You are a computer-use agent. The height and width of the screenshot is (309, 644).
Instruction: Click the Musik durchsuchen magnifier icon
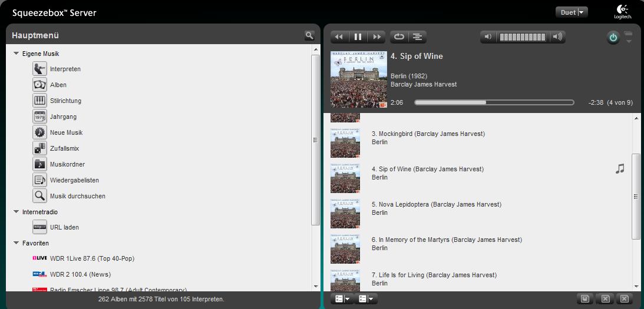tap(39, 196)
